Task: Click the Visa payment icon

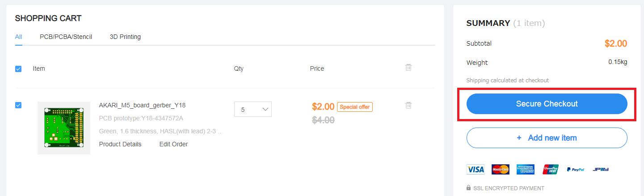Action: click(475, 169)
